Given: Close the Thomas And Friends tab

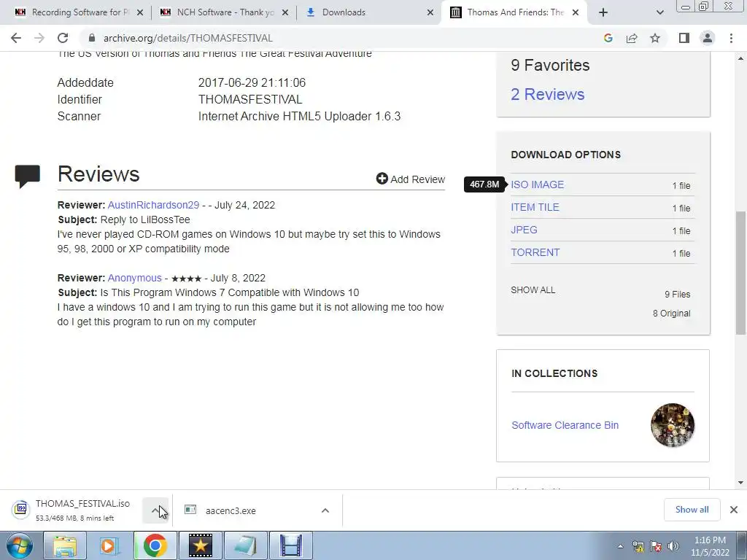Looking at the screenshot, I should click(576, 12).
